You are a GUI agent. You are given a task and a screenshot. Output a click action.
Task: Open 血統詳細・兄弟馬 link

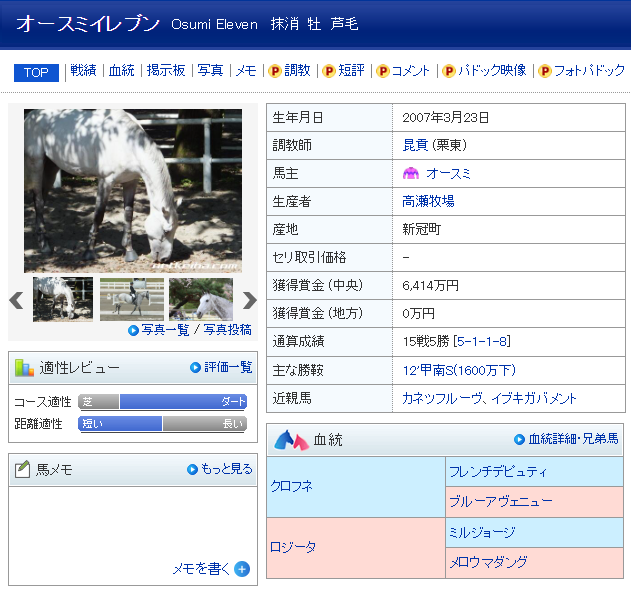(573, 439)
